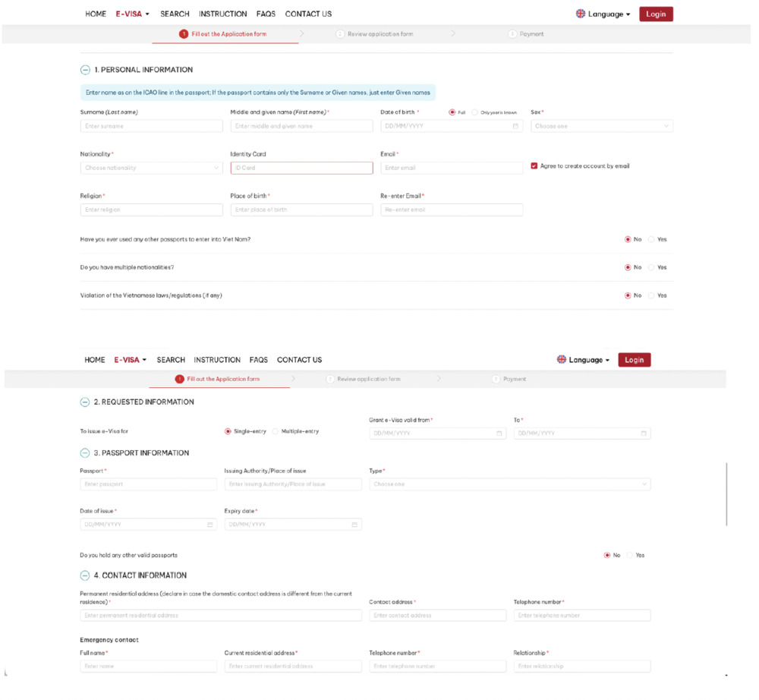Image resolution: width=759 pixels, height=700 pixels.
Task: Open the Date of birth calendar picker
Action: click(x=515, y=126)
